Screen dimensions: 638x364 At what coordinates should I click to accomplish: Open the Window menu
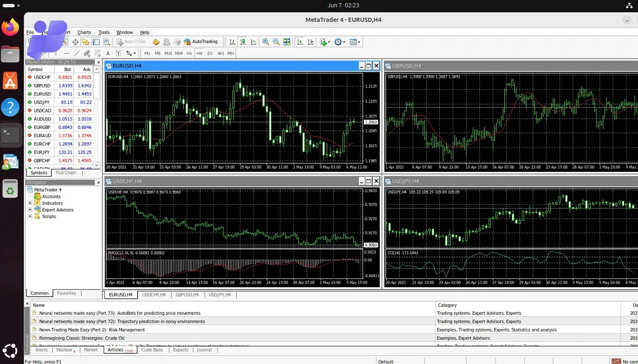click(x=125, y=33)
